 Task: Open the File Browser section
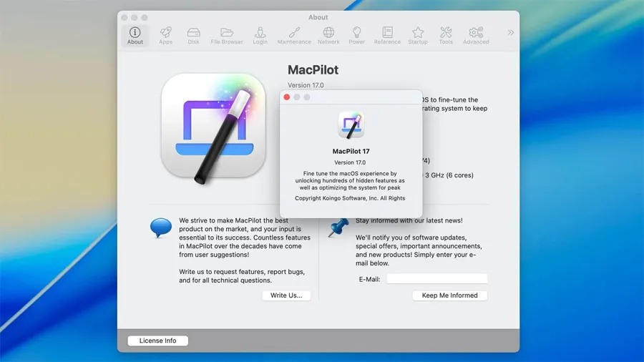227,35
